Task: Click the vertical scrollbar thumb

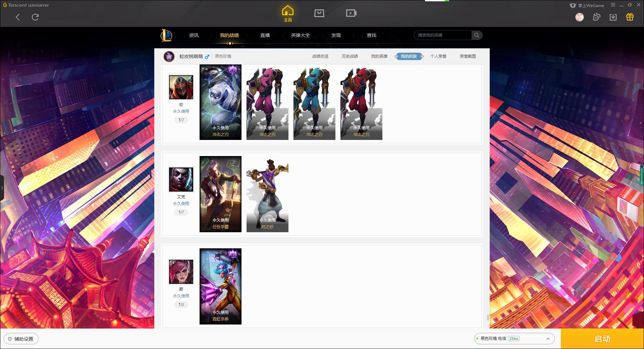Action: pyautogui.click(x=488, y=317)
